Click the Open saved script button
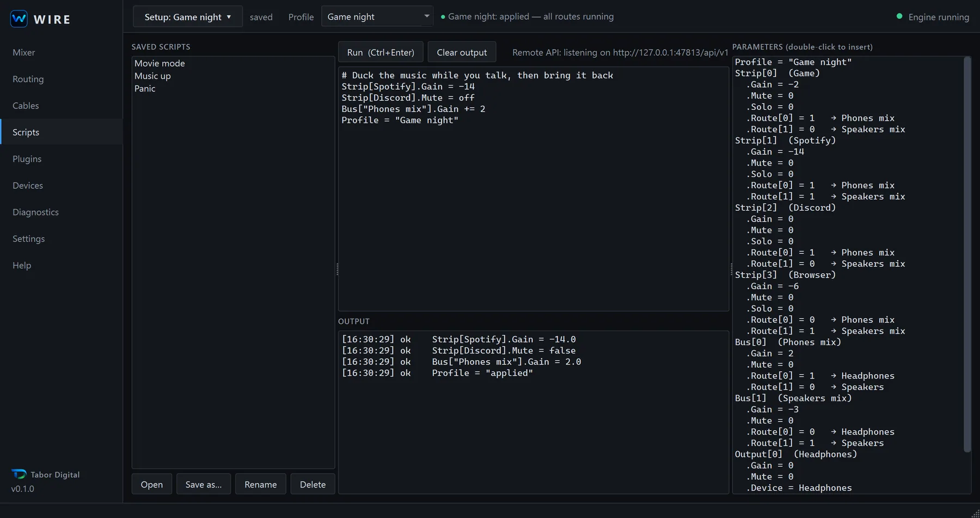 point(151,484)
